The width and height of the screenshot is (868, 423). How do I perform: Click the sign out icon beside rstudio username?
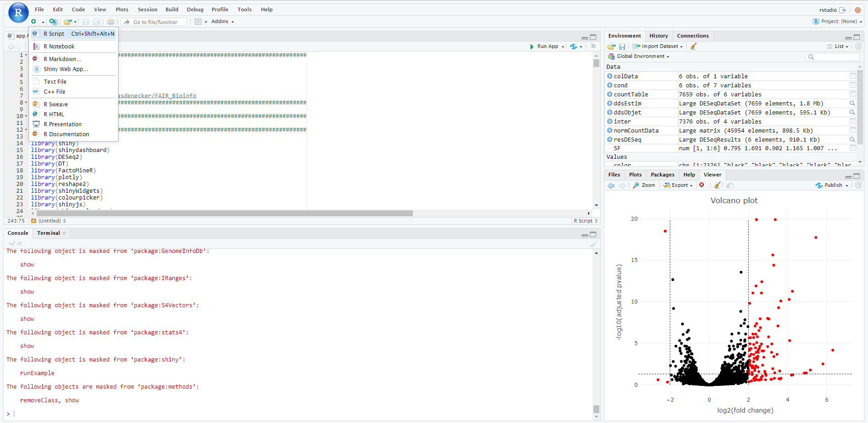[842, 10]
